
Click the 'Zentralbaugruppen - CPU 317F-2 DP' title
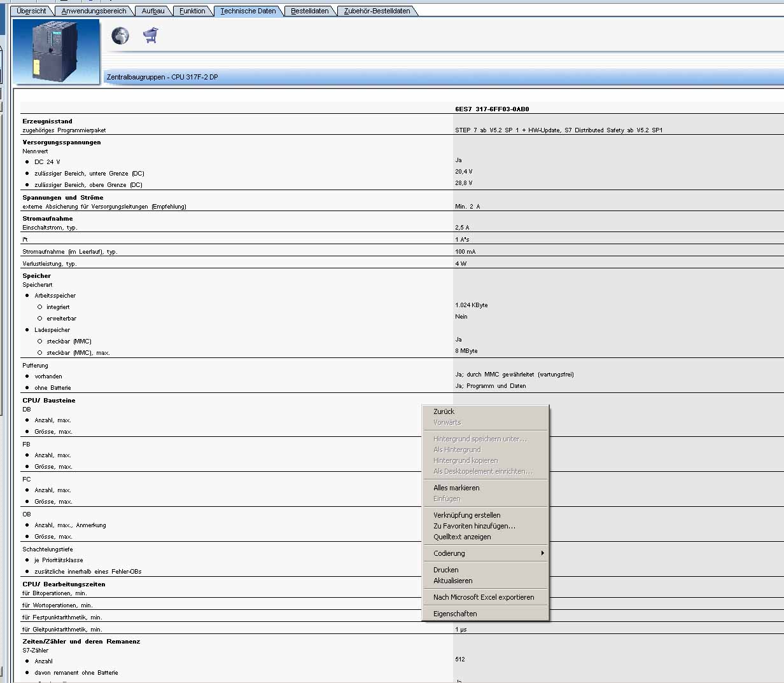(x=162, y=77)
